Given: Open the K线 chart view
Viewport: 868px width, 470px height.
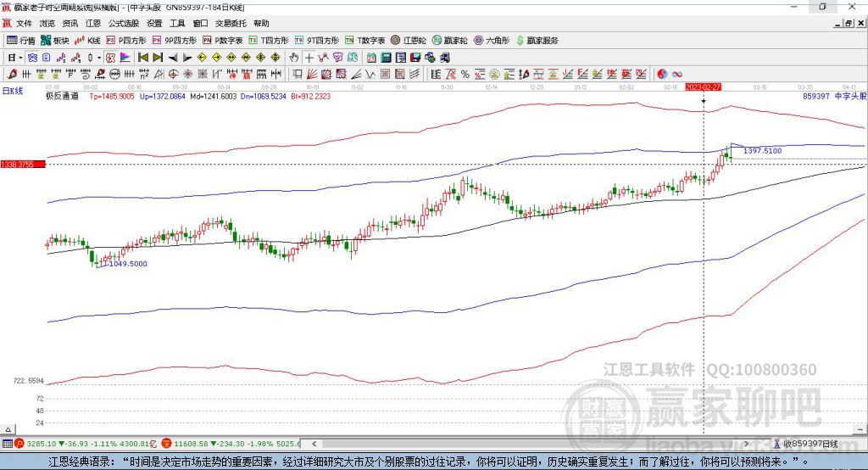Looking at the screenshot, I should [87, 41].
